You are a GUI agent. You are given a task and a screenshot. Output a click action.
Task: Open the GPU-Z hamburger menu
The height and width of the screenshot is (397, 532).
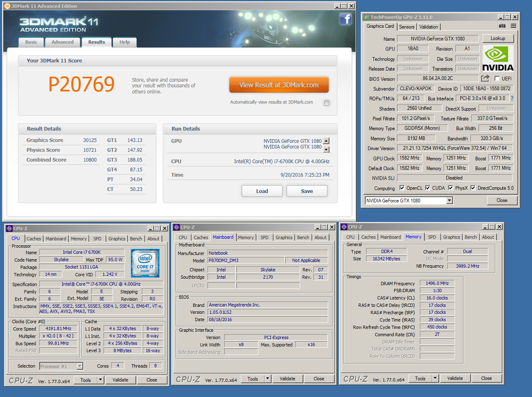(x=514, y=26)
